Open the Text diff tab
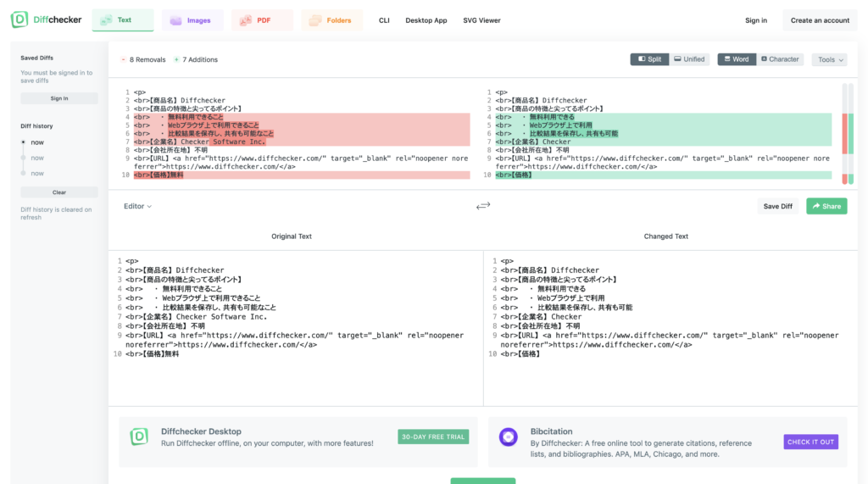The image size is (868, 484). 123,20
